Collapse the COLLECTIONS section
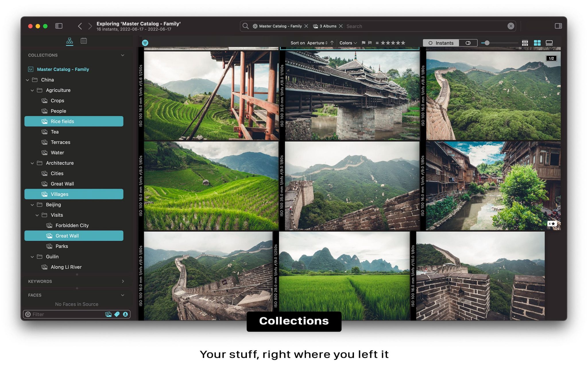The height and width of the screenshot is (390, 588). pyautogui.click(x=123, y=55)
